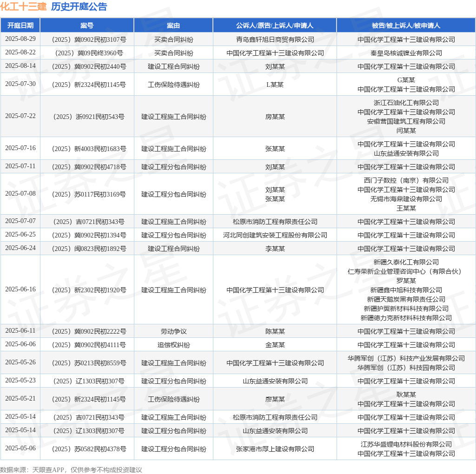Click the 历史开庭公告 heading
The image size is (476, 474).
(x=79, y=7)
